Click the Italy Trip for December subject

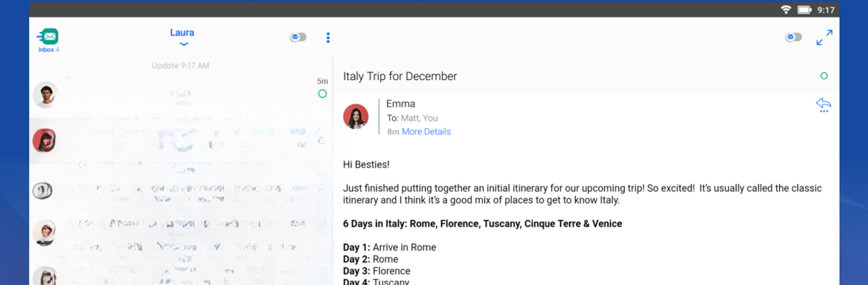[x=400, y=76]
